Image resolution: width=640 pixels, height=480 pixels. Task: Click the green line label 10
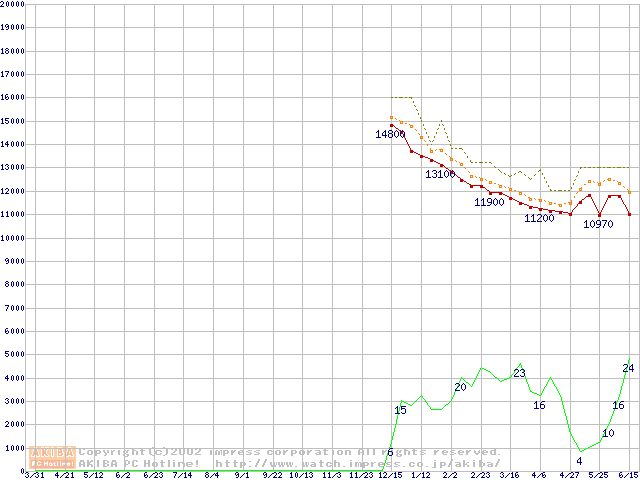(608, 433)
